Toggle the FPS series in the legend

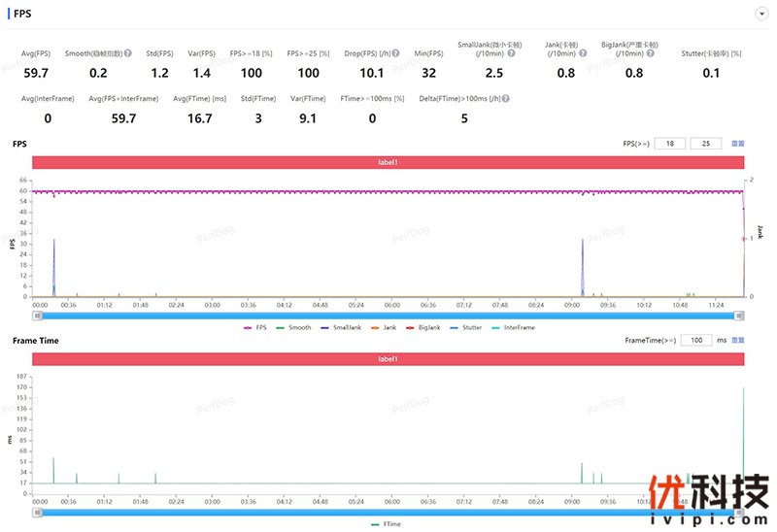coord(255,327)
